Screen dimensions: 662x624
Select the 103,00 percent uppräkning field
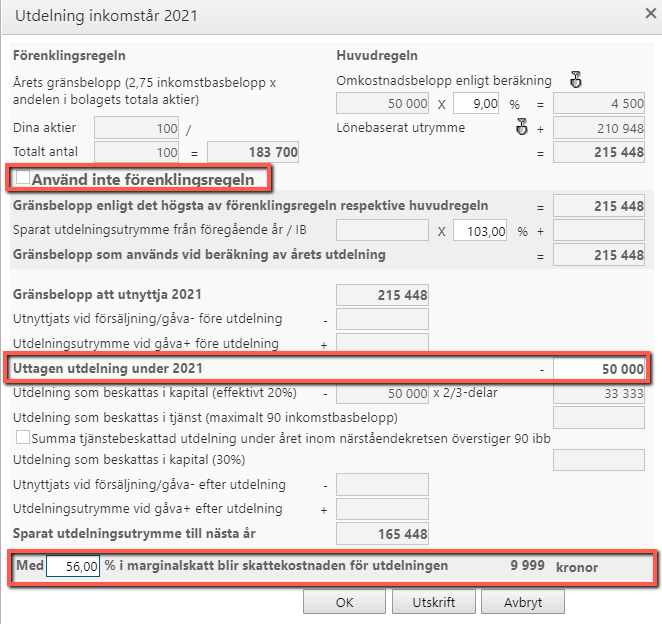480,231
